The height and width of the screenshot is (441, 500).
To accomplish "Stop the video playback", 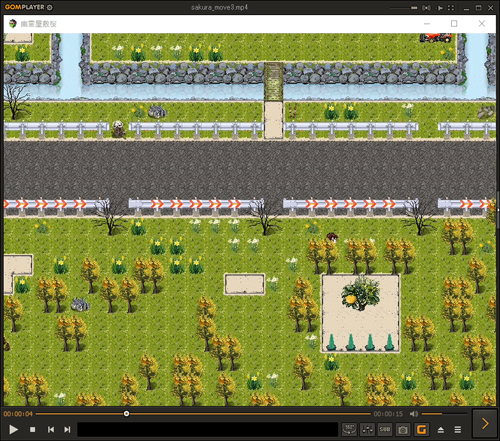I will (32, 429).
